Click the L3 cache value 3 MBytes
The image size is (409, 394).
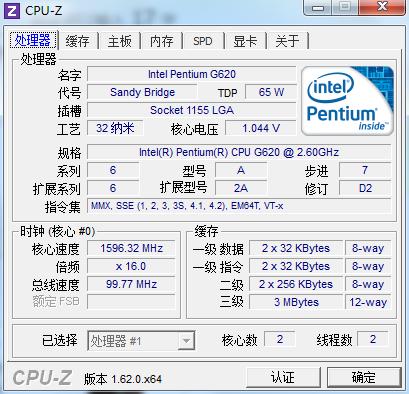click(x=296, y=302)
